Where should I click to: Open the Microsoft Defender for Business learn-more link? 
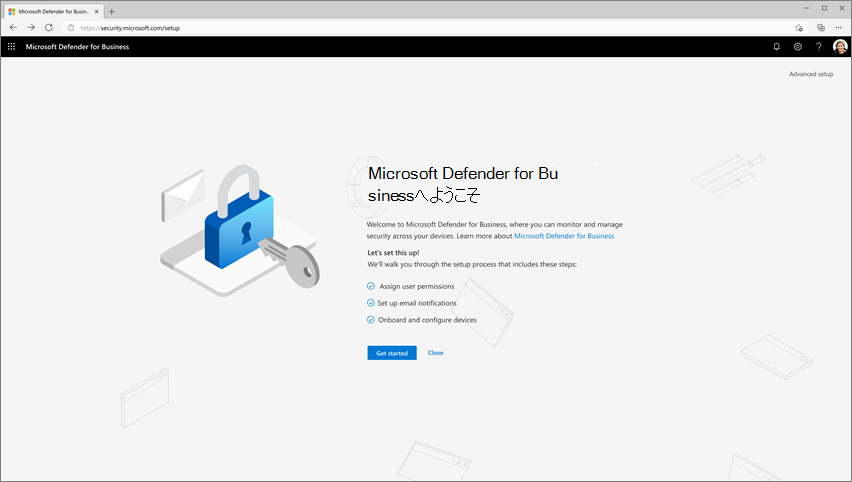[564, 236]
